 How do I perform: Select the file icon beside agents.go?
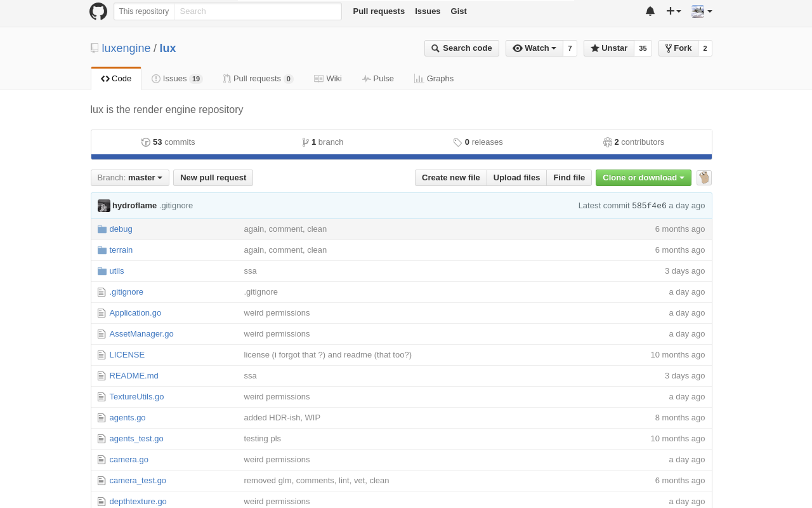tap(101, 418)
